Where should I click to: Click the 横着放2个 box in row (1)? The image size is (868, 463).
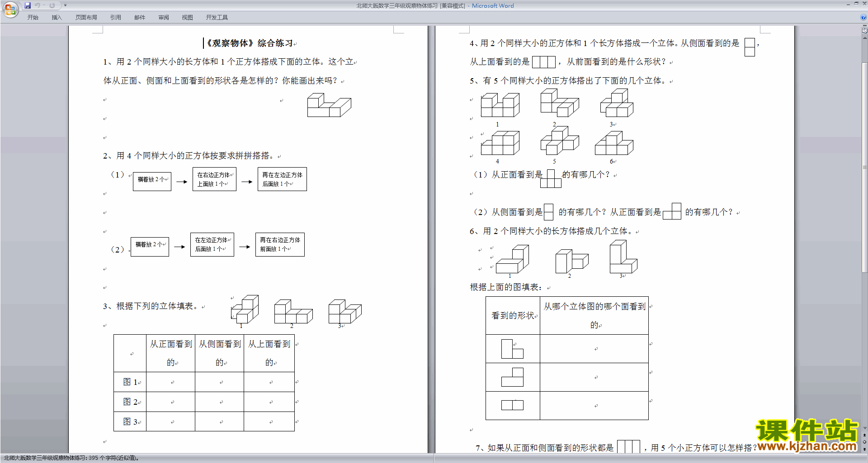pyautogui.click(x=152, y=181)
